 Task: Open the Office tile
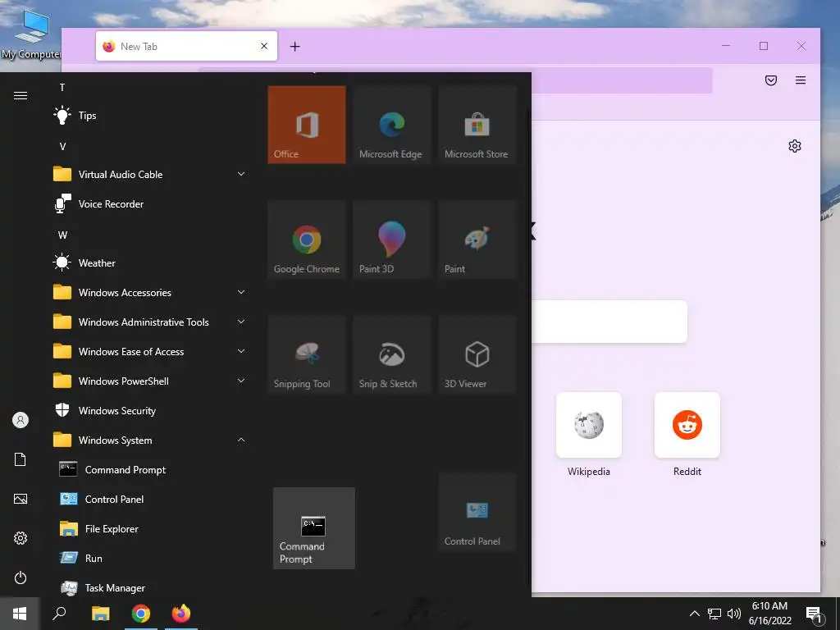coord(307,125)
